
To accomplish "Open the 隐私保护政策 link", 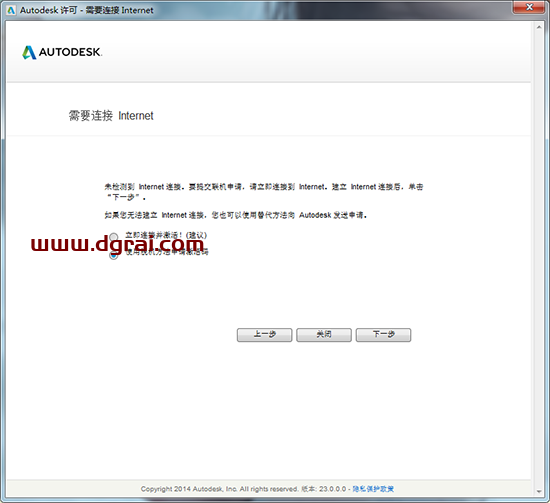I will click(x=373, y=489).
